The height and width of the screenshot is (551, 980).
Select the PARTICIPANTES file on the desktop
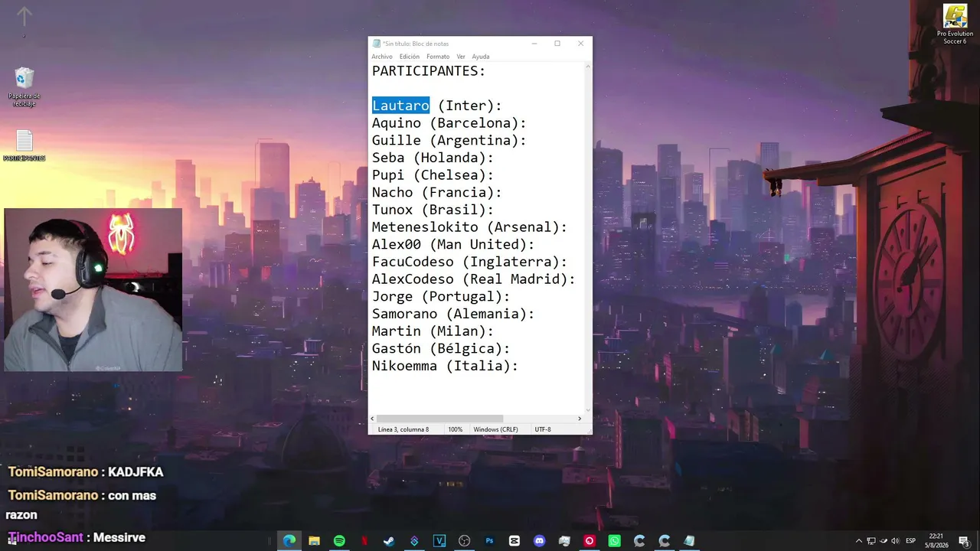(x=24, y=145)
